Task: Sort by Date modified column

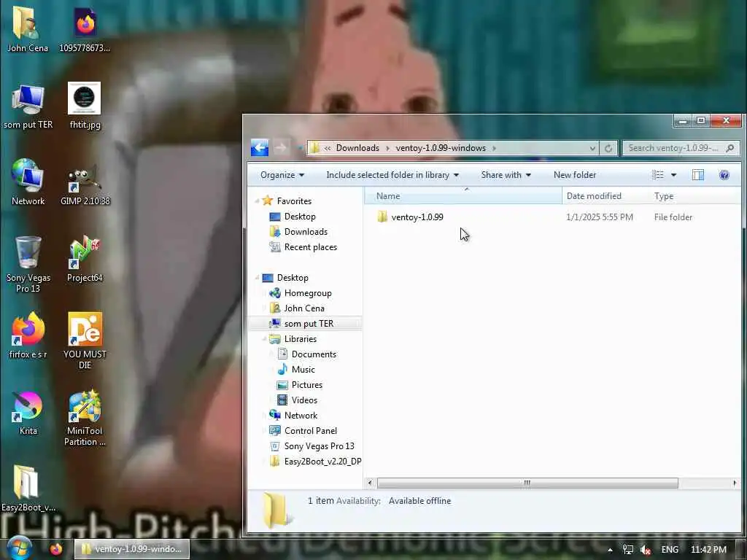Action: click(605, 196)
